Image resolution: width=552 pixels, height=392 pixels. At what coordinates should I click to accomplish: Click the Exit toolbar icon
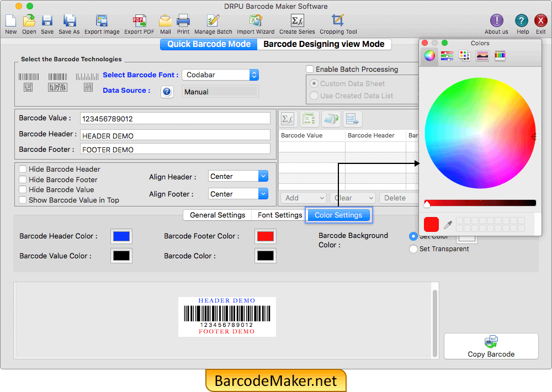coord(540,21)
